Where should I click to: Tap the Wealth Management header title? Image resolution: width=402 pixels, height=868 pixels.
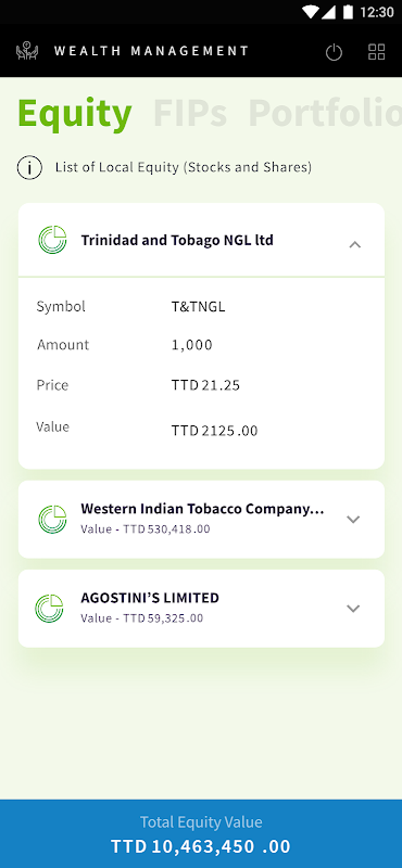pyautogui.click(x=151, y=51)
